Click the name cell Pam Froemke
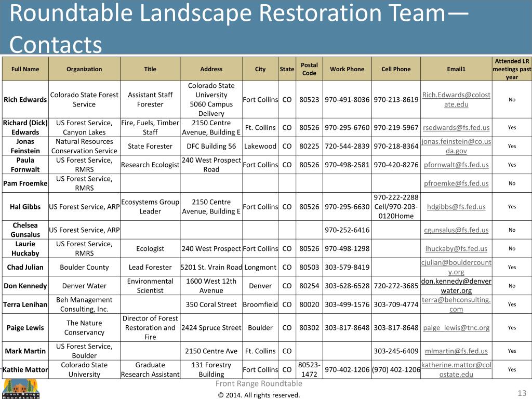 [25, 183]
